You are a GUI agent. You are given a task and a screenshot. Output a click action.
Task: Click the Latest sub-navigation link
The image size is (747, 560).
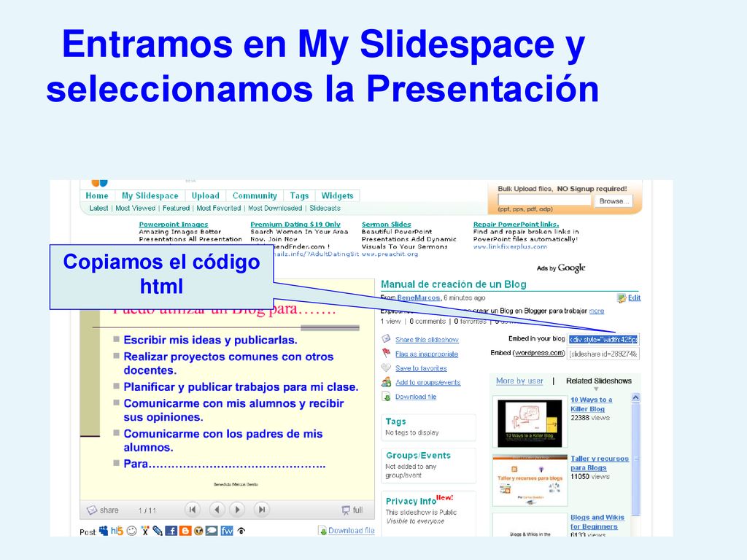click(98, 208)
